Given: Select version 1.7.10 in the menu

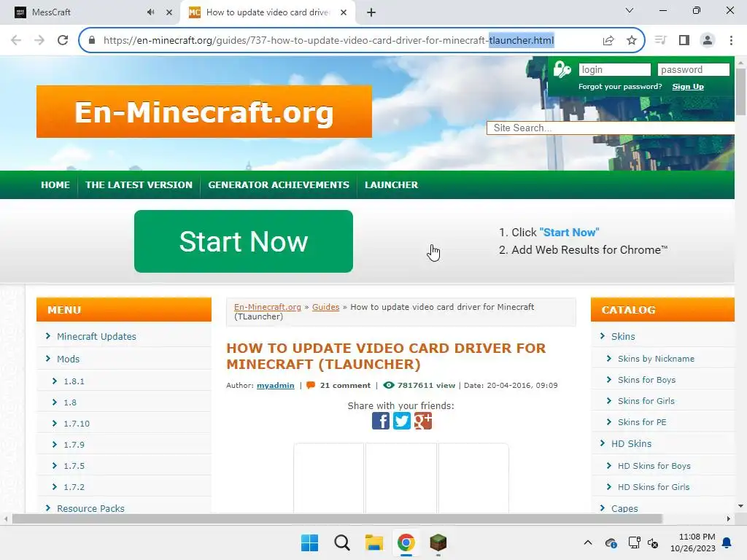Looking at the screenshot, I should point(77,424).
